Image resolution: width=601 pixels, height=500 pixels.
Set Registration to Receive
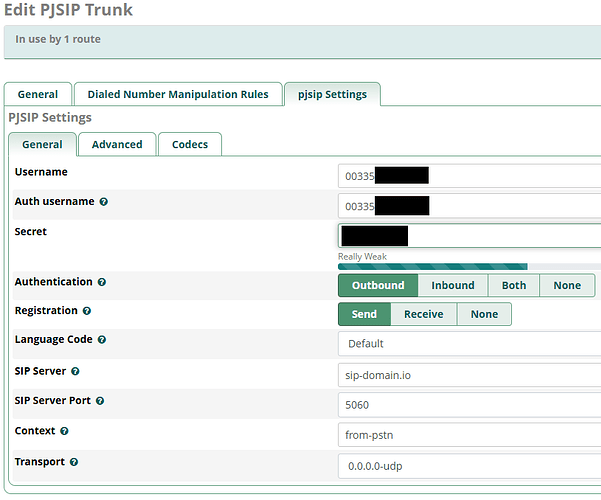click(x=424, y=314)
